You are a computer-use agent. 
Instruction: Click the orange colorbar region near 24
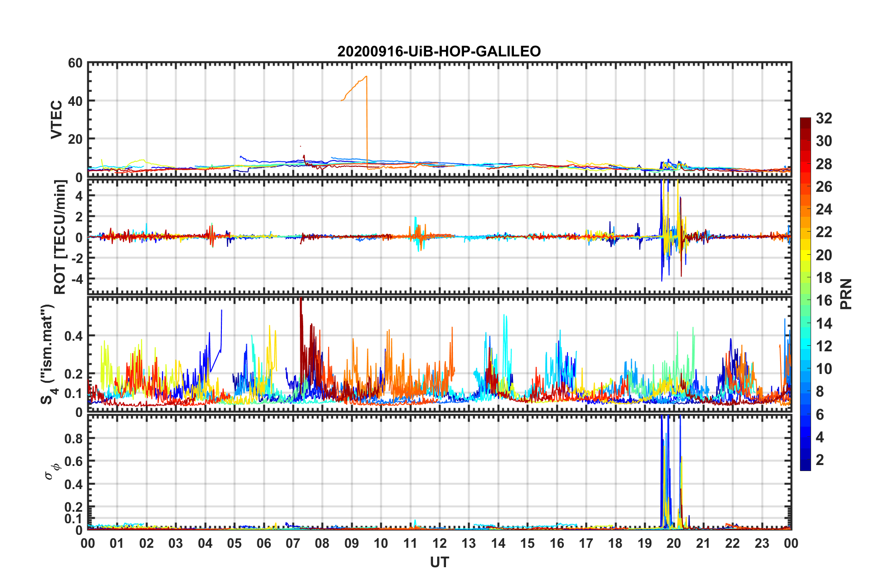tap(806, 209)
